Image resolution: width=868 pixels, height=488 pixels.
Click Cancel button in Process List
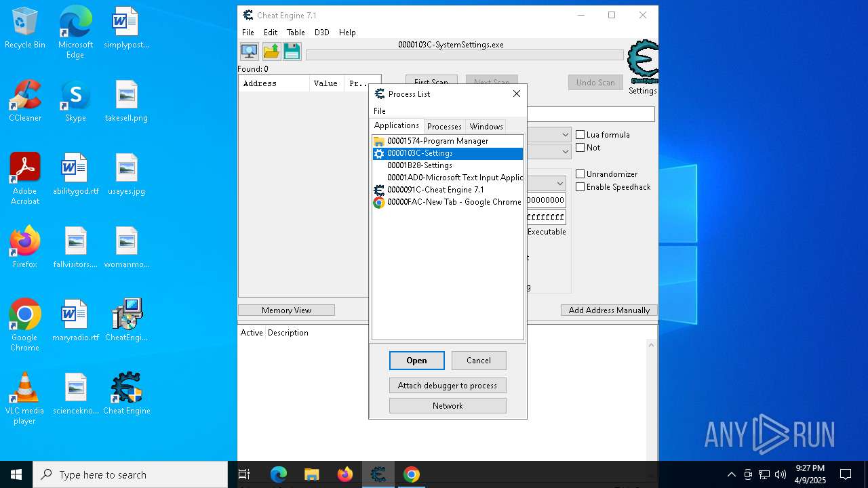click(x=479, y=361)
